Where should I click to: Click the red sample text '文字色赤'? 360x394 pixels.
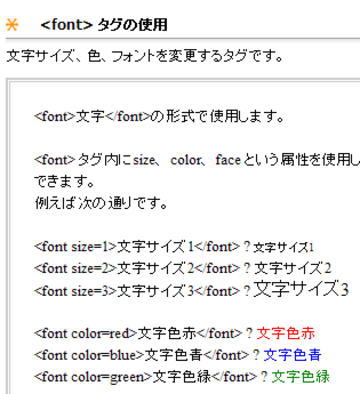(286, 333)
